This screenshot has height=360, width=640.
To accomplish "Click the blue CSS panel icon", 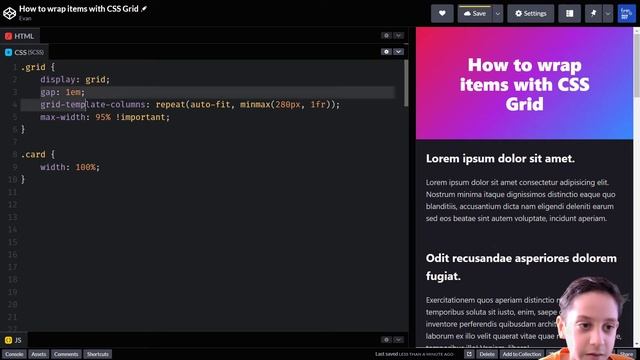I will point(8,52).
